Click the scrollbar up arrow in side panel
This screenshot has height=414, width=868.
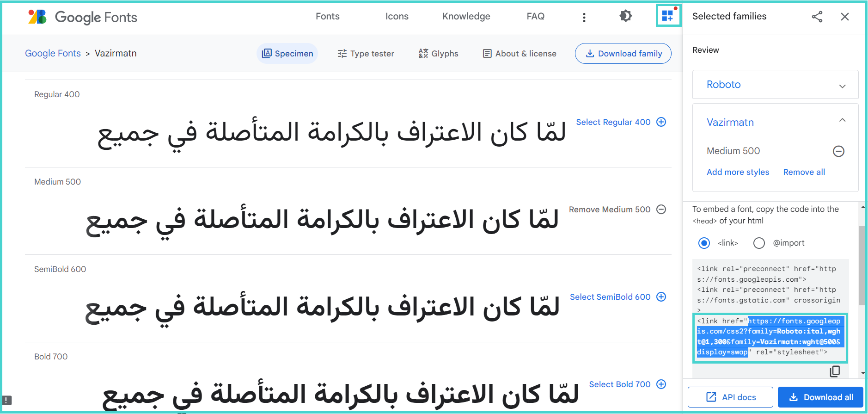pos(862,207)
